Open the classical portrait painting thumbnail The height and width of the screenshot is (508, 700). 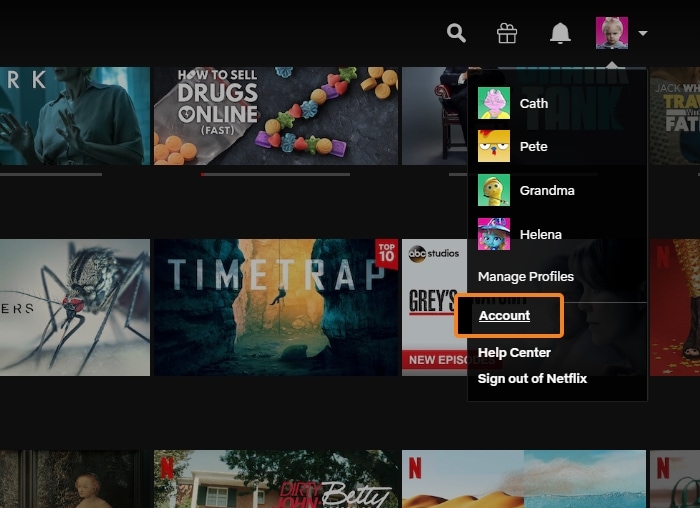(x=75, y=479)
